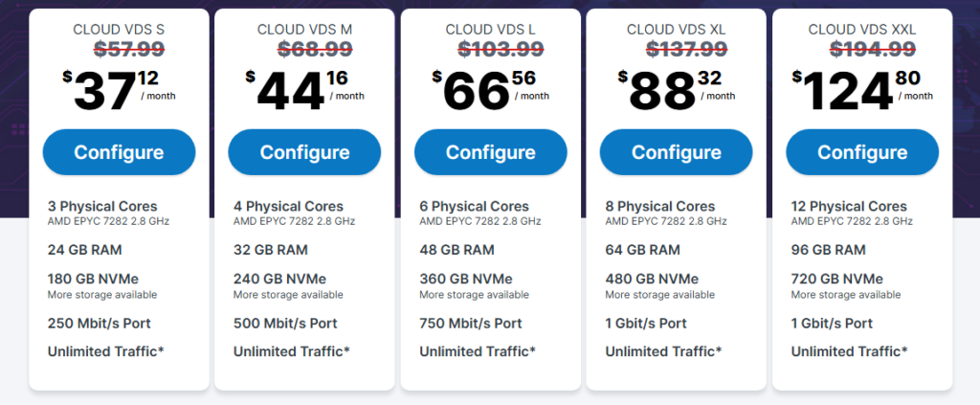This screenshot has width=980, height=405.
Task: Click the crossed-out $137.99 price
Action: 676,48
